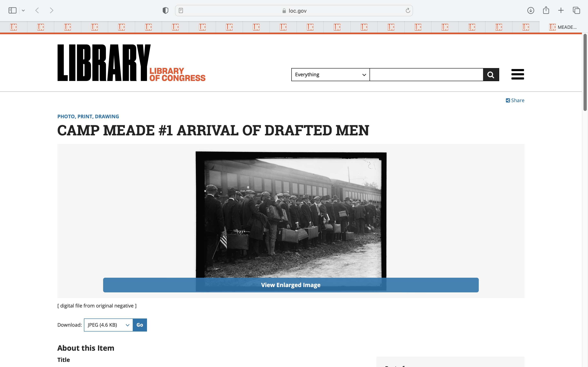
Task: Click the Reader view page icon
Action: coord(181,10)
